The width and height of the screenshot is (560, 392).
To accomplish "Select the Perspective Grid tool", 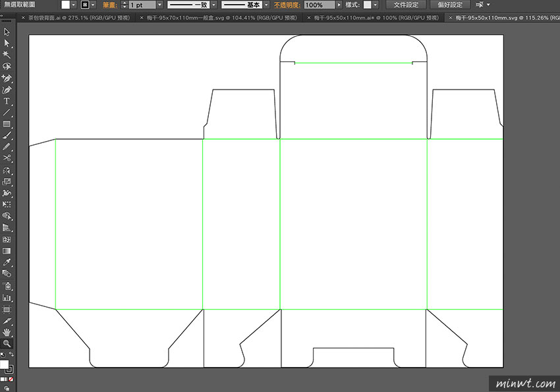I will [x=7, y=228].
